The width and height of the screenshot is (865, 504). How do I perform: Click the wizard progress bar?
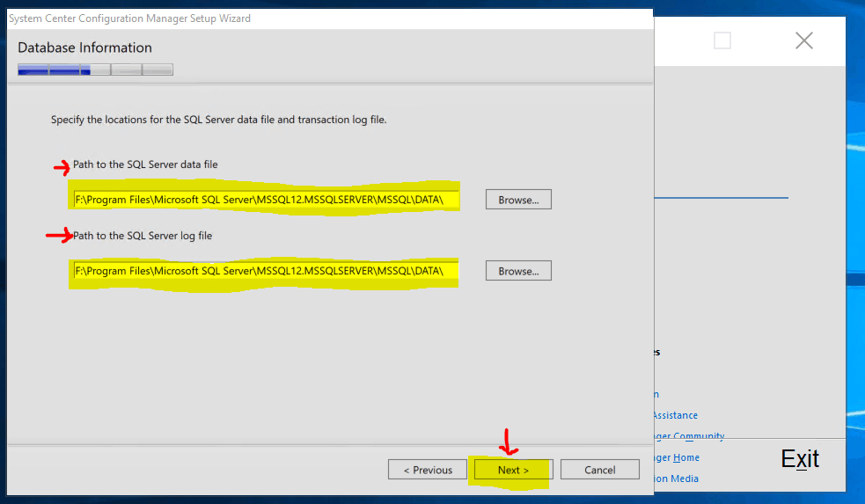pos(95,69)
